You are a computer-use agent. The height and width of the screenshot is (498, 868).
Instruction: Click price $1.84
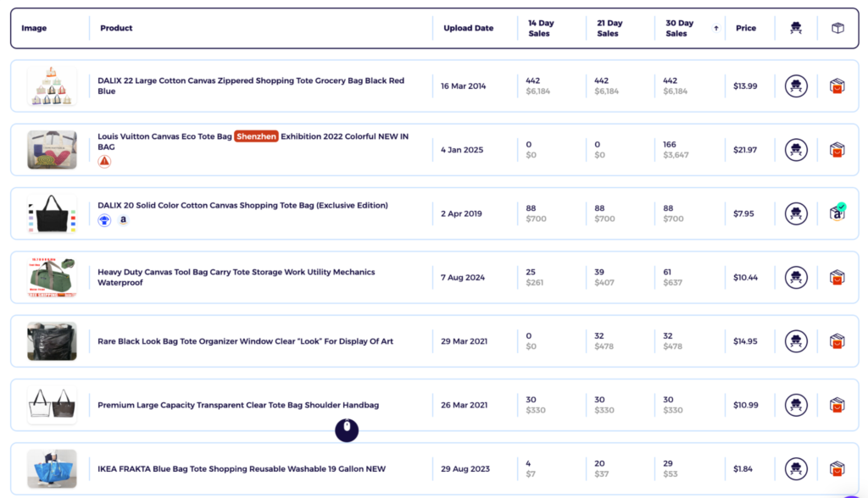tap(743, 468)
